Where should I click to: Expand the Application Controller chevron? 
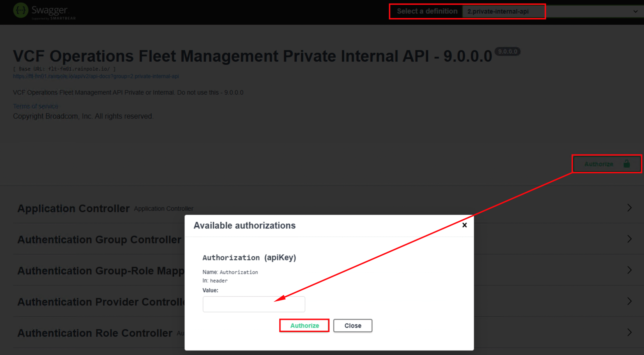629,208
